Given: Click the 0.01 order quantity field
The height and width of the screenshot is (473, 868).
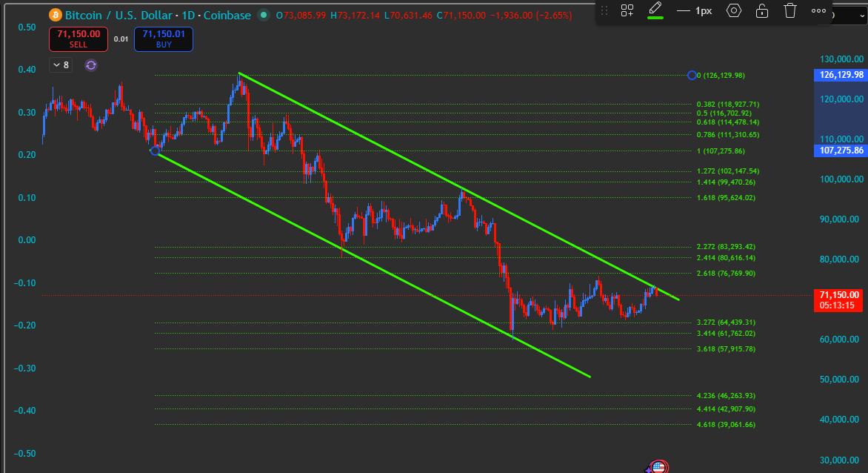Looking at the screenshot, I should point(121,39).
